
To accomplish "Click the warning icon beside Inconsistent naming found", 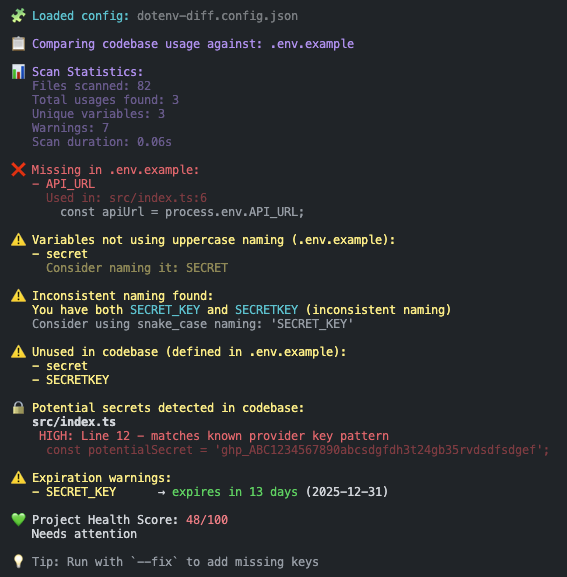I will [18, 296].
